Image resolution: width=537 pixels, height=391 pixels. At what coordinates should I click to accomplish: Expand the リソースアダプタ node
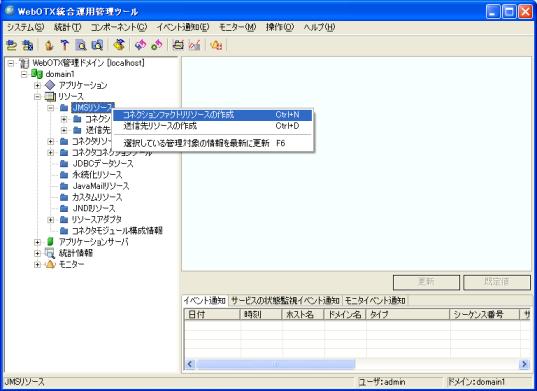(51, 220)
